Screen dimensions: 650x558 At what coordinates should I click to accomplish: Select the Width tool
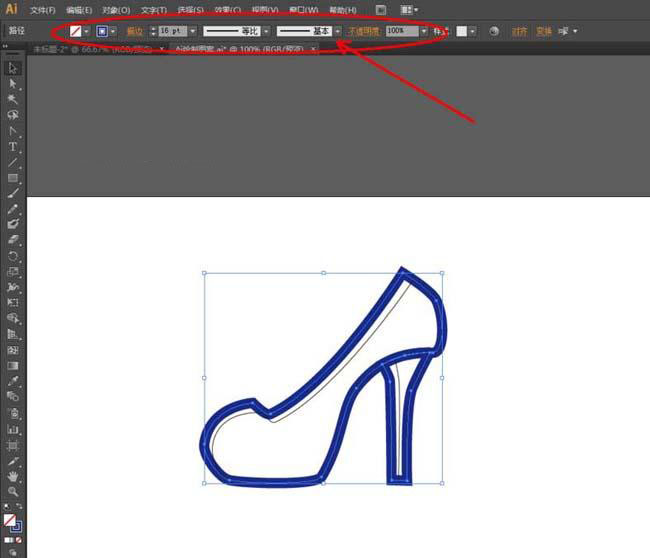point(12,287)
